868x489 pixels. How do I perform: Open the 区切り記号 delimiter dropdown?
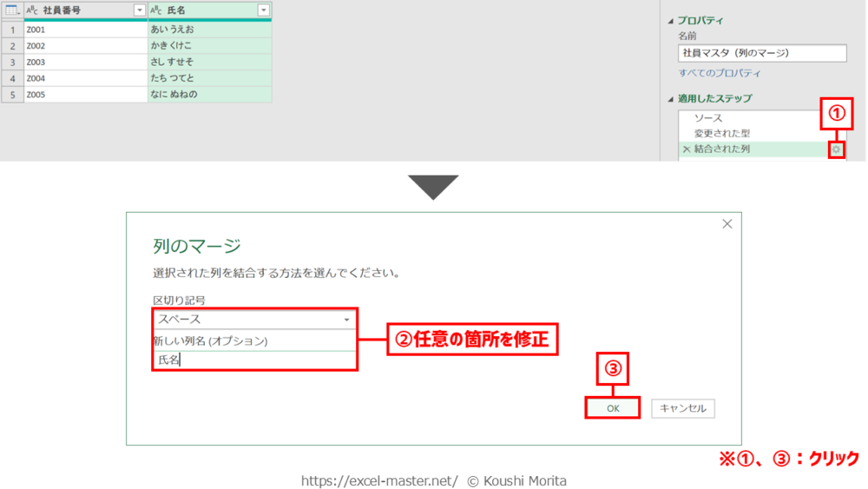click(x=346, y=320)
